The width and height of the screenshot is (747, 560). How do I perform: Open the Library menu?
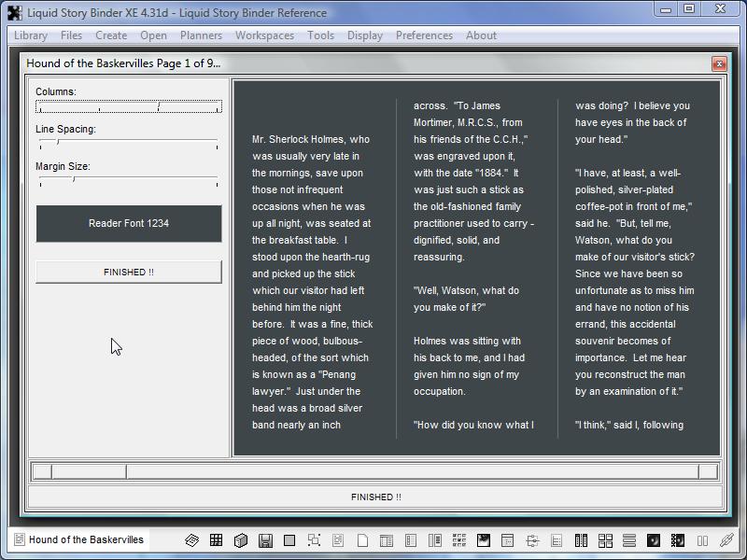pyautogui.click(x=31, y=35)
